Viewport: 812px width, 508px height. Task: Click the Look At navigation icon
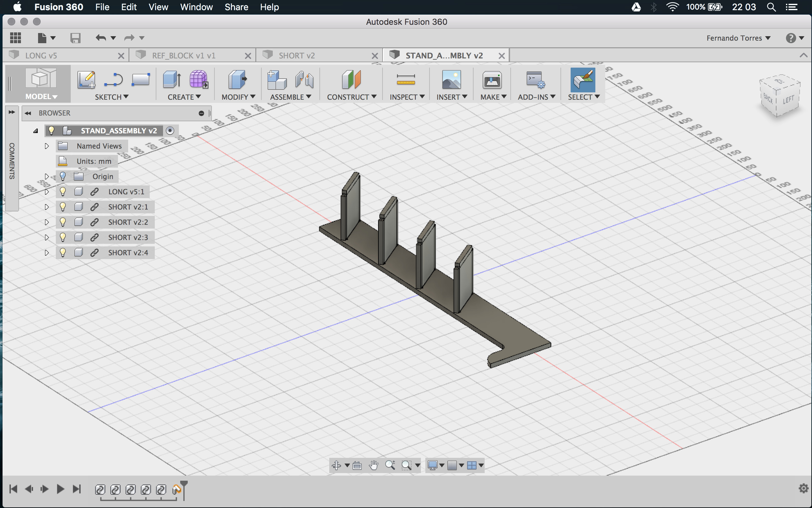357,465
